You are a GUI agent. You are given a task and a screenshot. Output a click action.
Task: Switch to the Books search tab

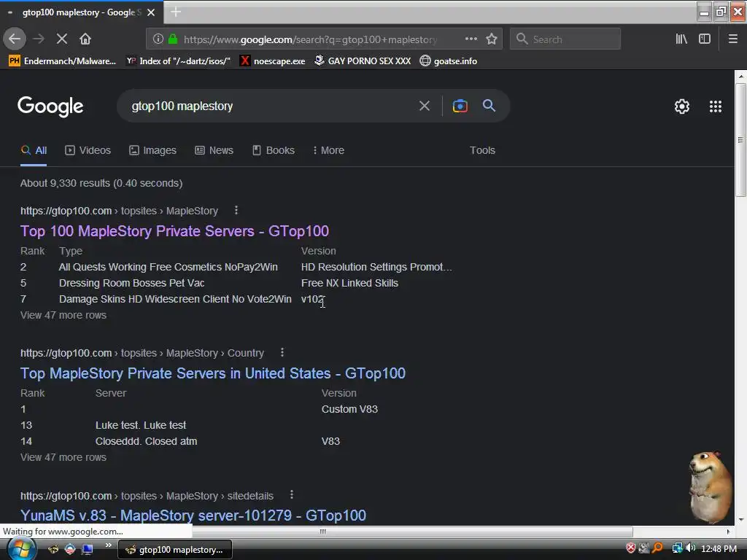pyautogui.click(x=274, y=150)
